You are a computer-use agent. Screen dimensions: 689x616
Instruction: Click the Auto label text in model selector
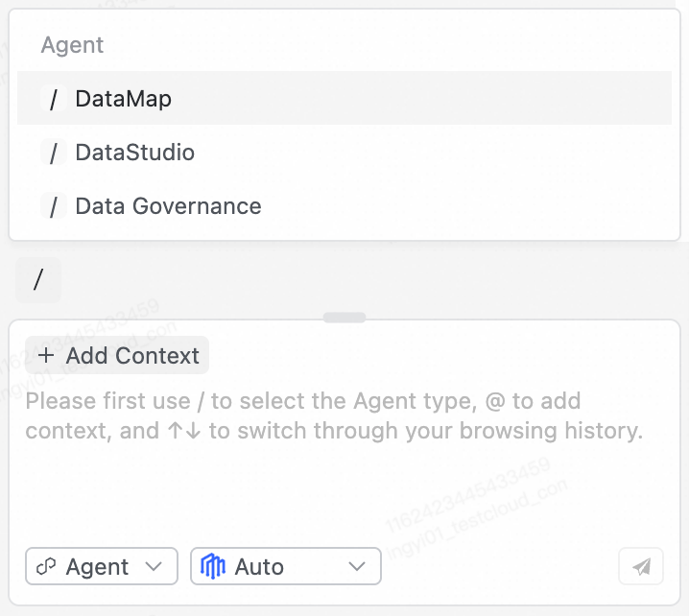click(x=259, y=567)
